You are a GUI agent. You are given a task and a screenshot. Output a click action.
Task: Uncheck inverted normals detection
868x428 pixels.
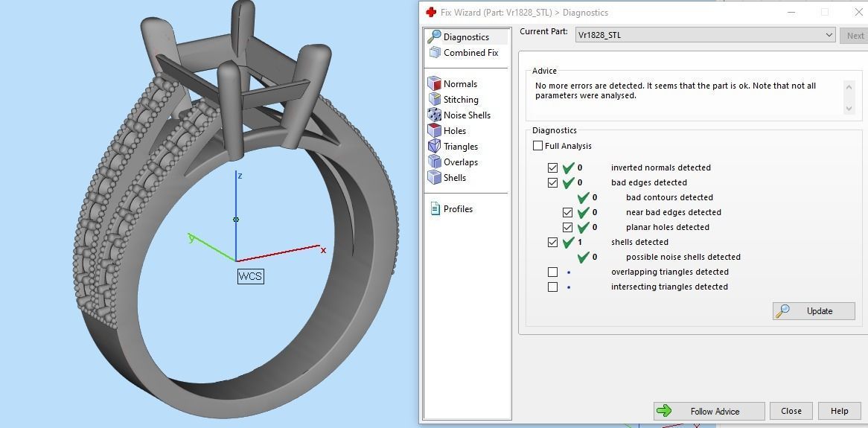552,167
